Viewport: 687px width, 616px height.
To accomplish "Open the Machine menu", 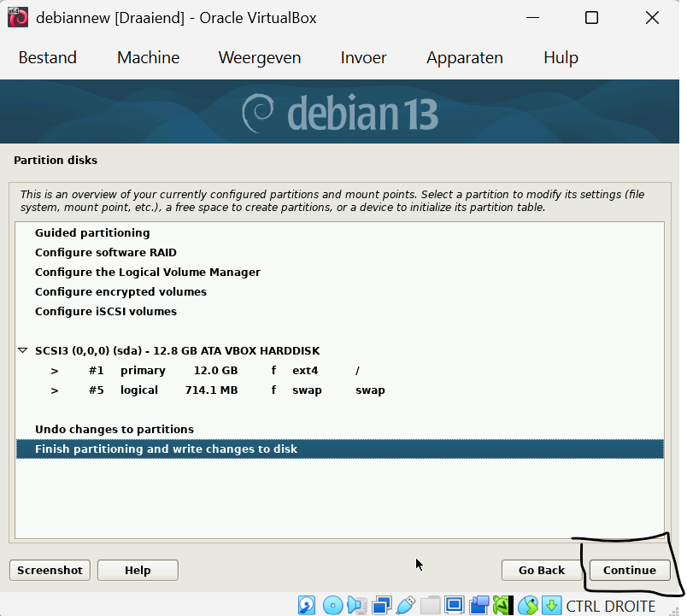I will point(148,57).
